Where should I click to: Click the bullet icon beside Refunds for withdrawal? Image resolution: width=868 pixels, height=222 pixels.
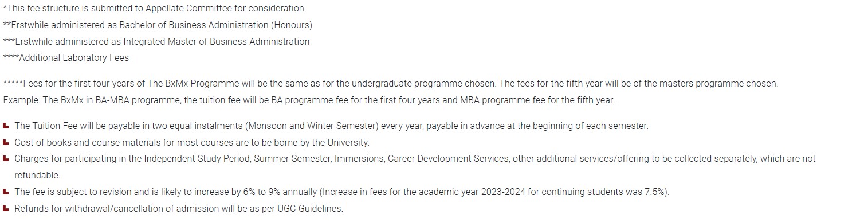click(x=6, y=208)
